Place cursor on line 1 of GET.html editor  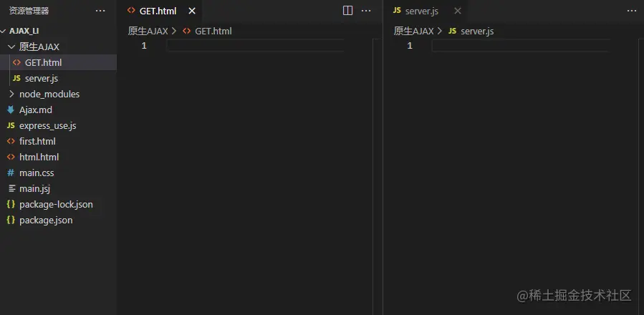(x=256, y=46)
